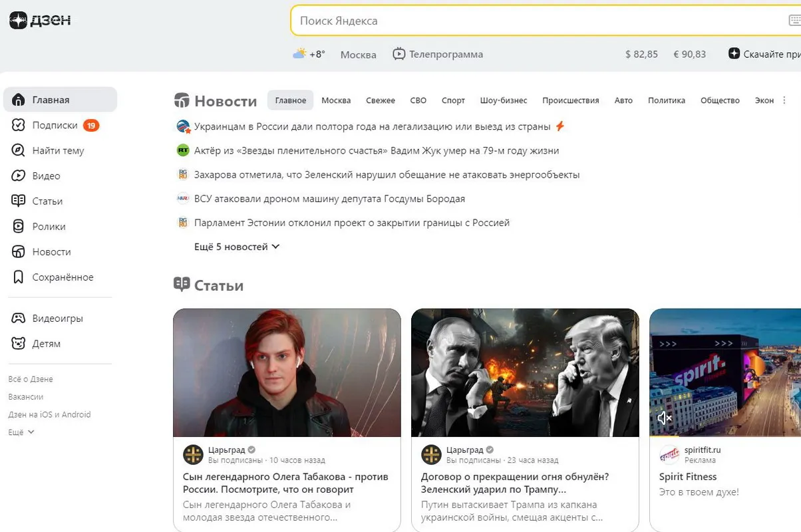The width and height of the screenshot is (801, 532).
Task: Click the Dzen logo in the header
Action: 40,21
